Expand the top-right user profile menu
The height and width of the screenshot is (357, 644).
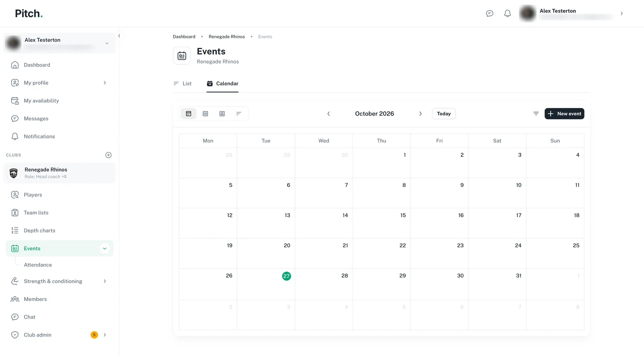(x=622, y=14)
